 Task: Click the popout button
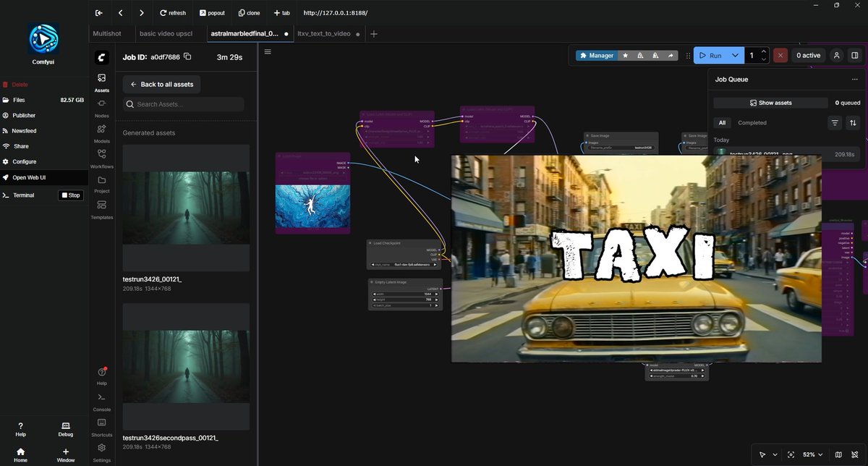click(x=211, y=13)
